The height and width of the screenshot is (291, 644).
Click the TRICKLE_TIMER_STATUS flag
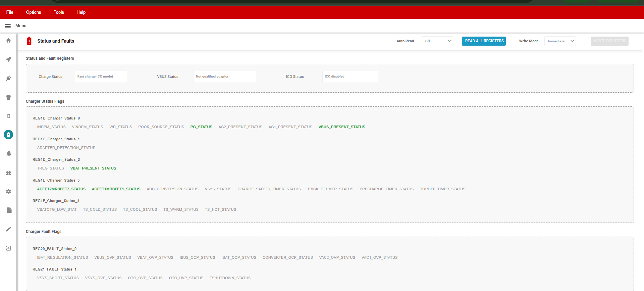[x=330, y=189]
